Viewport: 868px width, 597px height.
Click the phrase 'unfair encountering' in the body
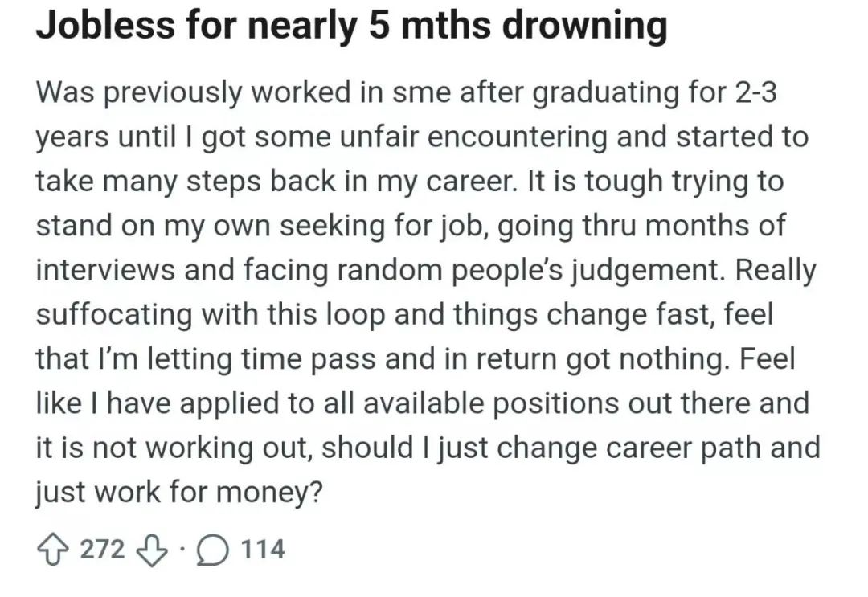pos(473,137)
